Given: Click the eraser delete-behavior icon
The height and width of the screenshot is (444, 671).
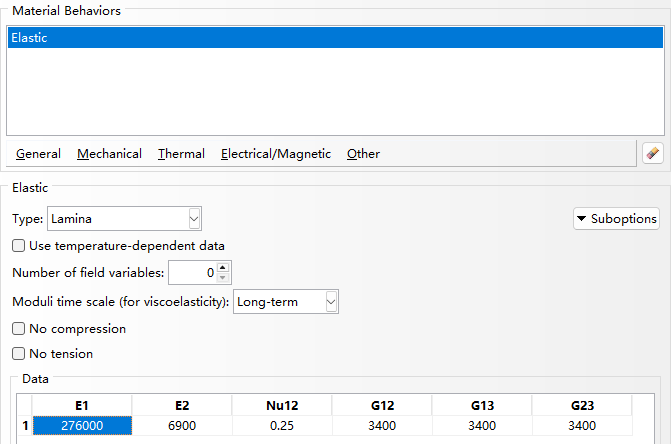Looking at the screenshot, I should pyautogui.click(x=653, y=153).
